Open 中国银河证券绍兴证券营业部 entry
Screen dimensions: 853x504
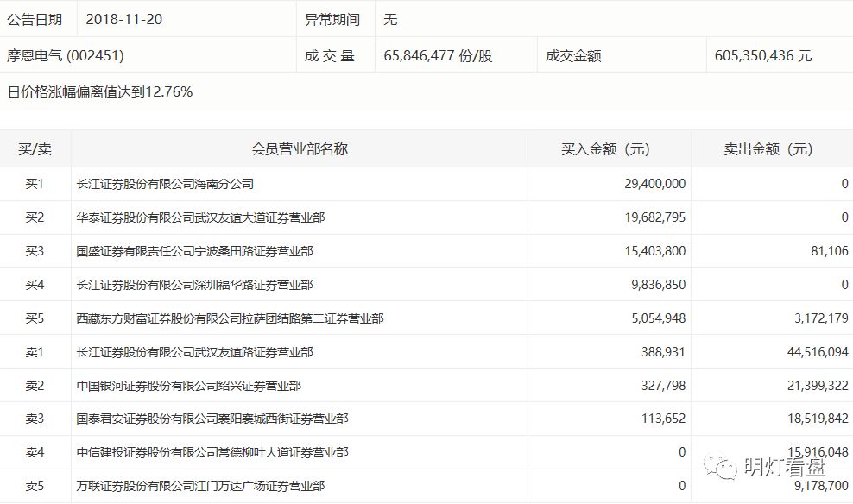point(189,386)
